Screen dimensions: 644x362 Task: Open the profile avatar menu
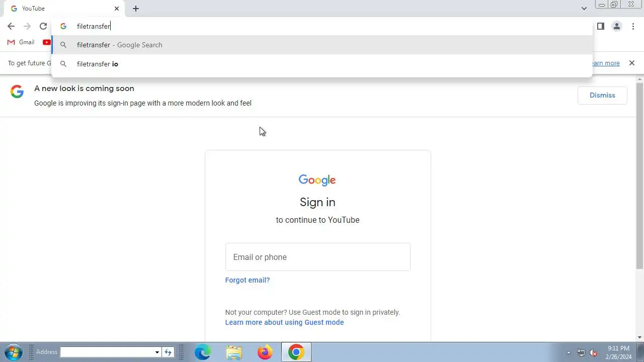tap(617, 26)
